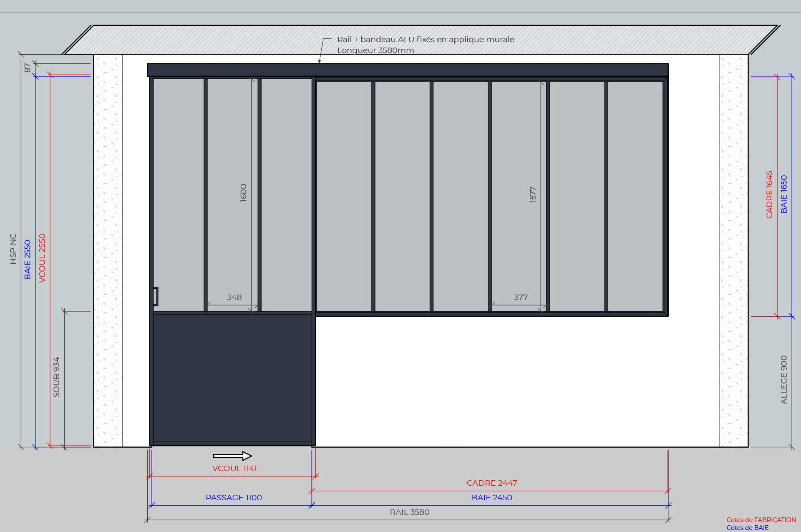Click the '377' pane width dimension
The image size is (801, 532).
pos(521,298)
